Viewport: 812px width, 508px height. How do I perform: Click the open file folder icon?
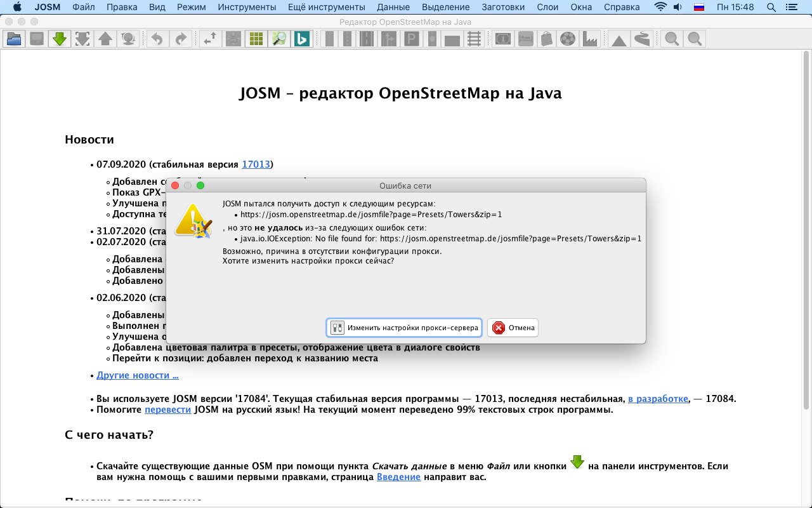pyautogui.click(x=14, y=39)
